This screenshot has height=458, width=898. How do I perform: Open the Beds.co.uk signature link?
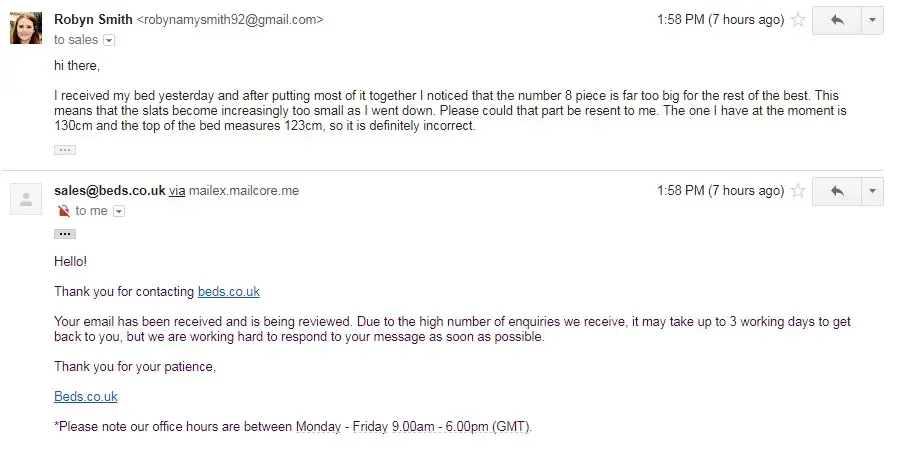(86, 397)
